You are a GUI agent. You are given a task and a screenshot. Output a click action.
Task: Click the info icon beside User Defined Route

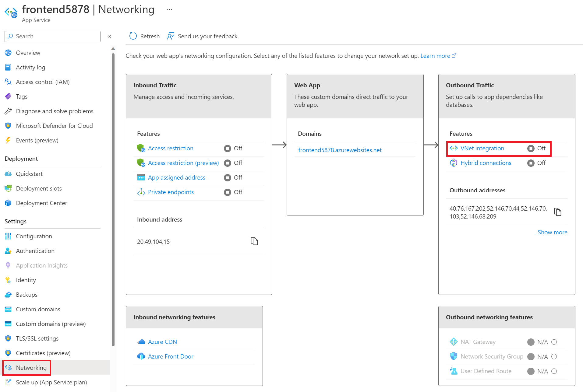tap(554, 371)
